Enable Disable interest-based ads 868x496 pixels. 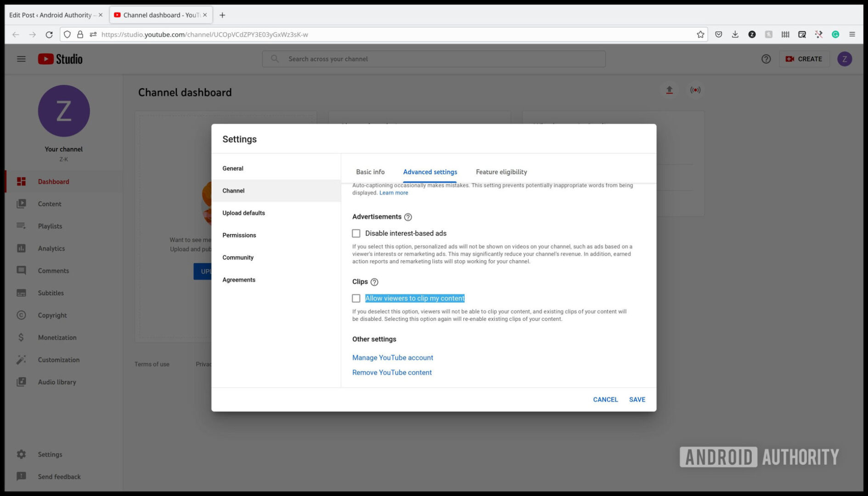356,233
